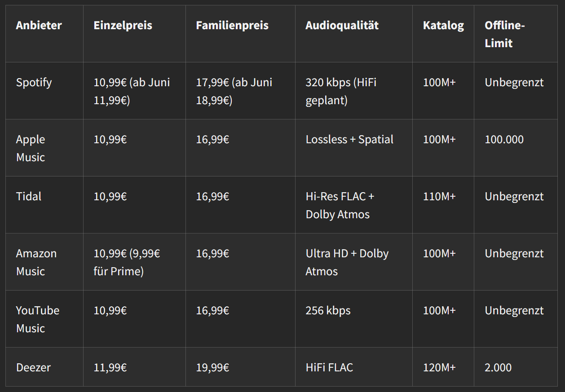
Task: Click the Einzelpreis column header
Action: click(123, 26)
